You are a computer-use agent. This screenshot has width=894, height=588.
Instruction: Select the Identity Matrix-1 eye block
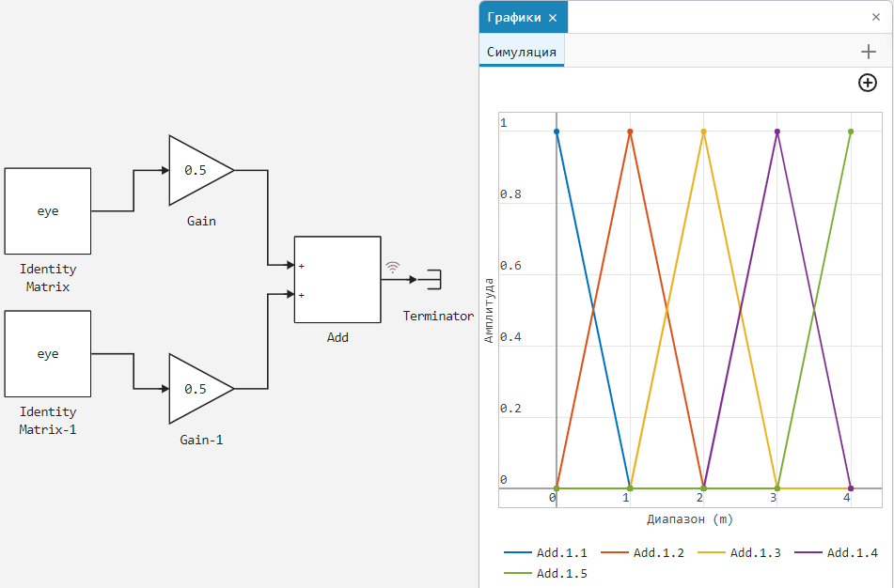(48, 354)
